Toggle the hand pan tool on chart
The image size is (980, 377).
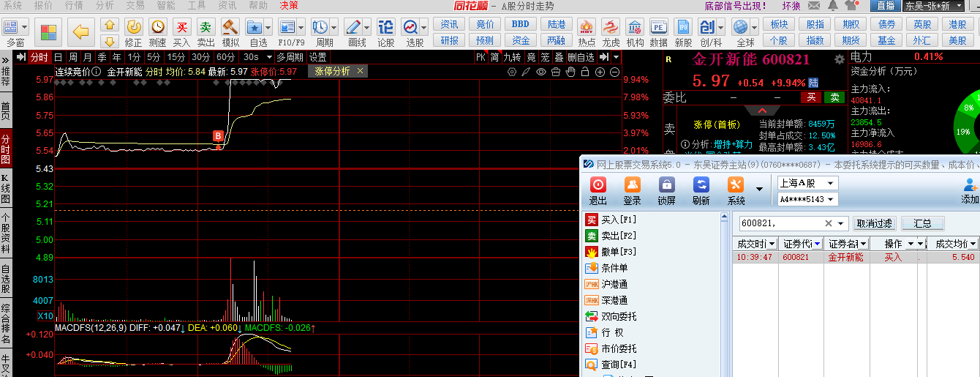(x=570, y=72)
